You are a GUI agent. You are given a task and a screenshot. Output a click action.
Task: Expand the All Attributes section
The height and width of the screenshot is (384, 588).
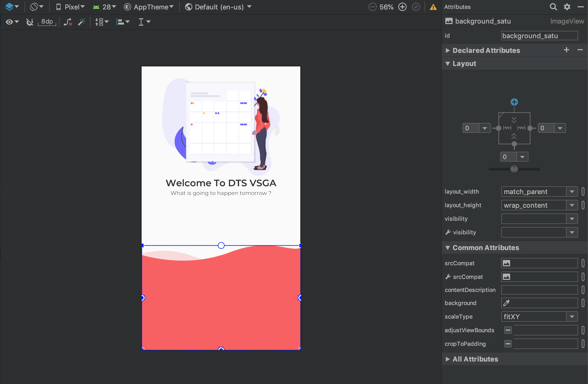448,359
